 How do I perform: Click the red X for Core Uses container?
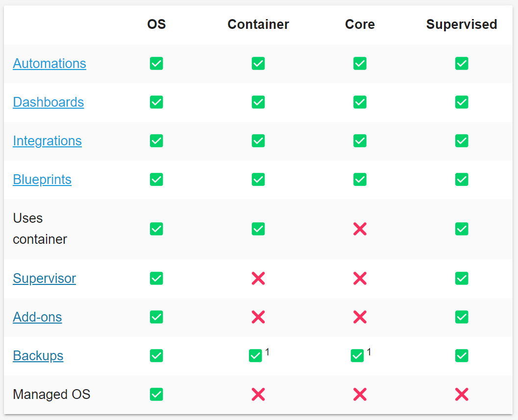point(360,229)
